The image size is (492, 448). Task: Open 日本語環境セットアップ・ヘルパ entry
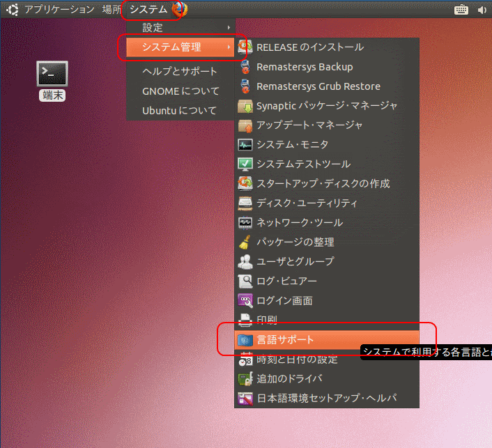[327, 399]
